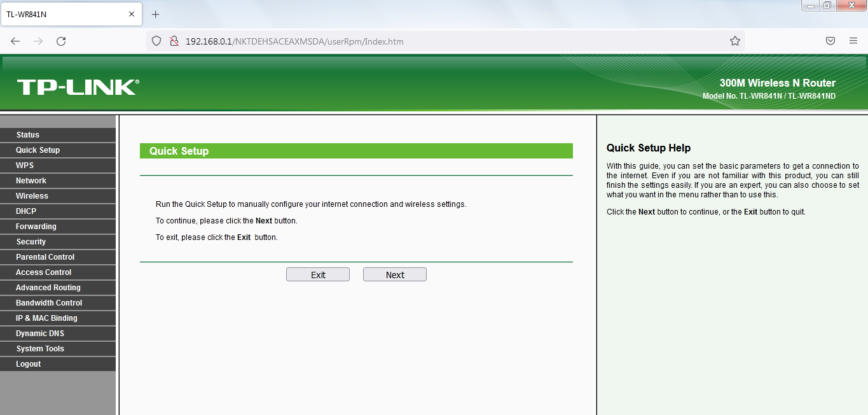Viewport: 868px width, 415px height.
Task: Open the tracking protection shield icon
Action: point(156,41)
